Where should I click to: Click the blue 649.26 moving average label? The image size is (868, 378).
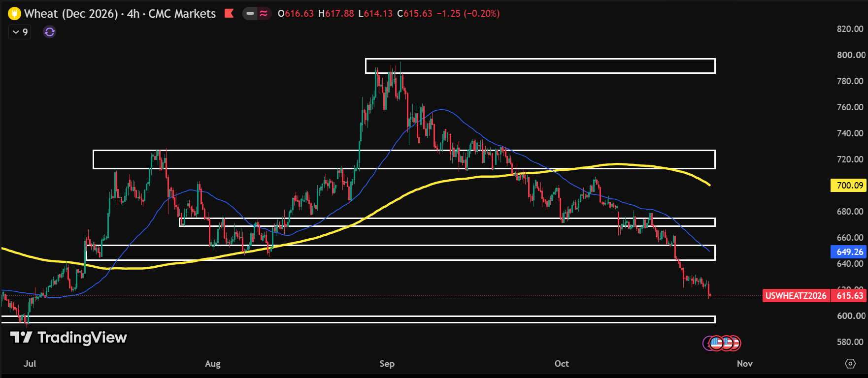point(849,252)
